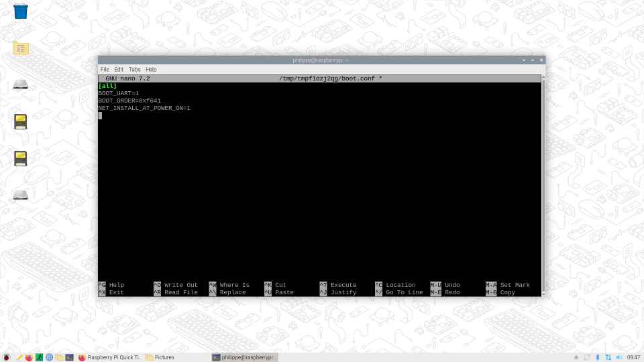This screenshot has height=362, width=644.
Task: Click the file path /tmp/tmpf1dzj2qg/boot.conf in nano header
Action: coord(327,78)
